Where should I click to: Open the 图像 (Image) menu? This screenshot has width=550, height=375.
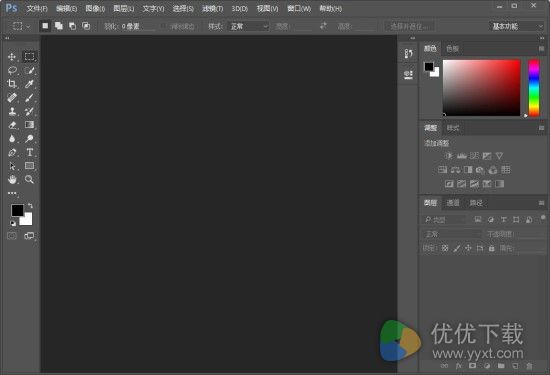pyautogui.click(x=95, y=8)
